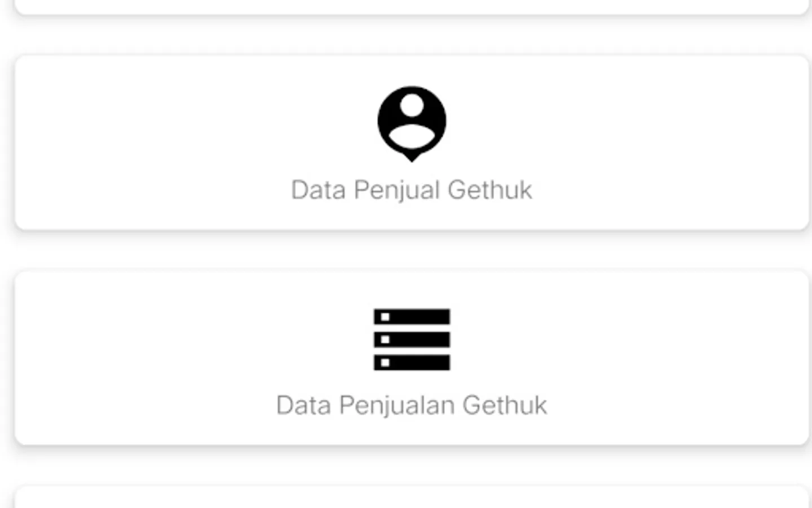Viewport: 812px width, 508px height.
Task: Open the Data Penjualan Gethuk card
Action: tap(412, 358)
